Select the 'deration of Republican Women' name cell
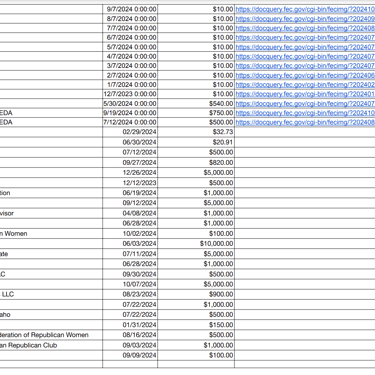 tap(51, 335)
